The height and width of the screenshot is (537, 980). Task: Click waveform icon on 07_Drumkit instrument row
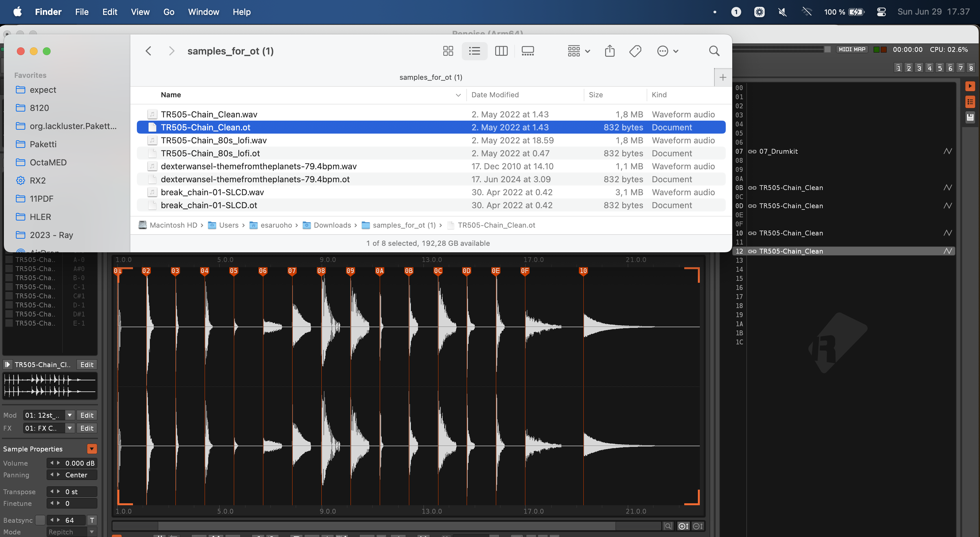tap(947, 151)
